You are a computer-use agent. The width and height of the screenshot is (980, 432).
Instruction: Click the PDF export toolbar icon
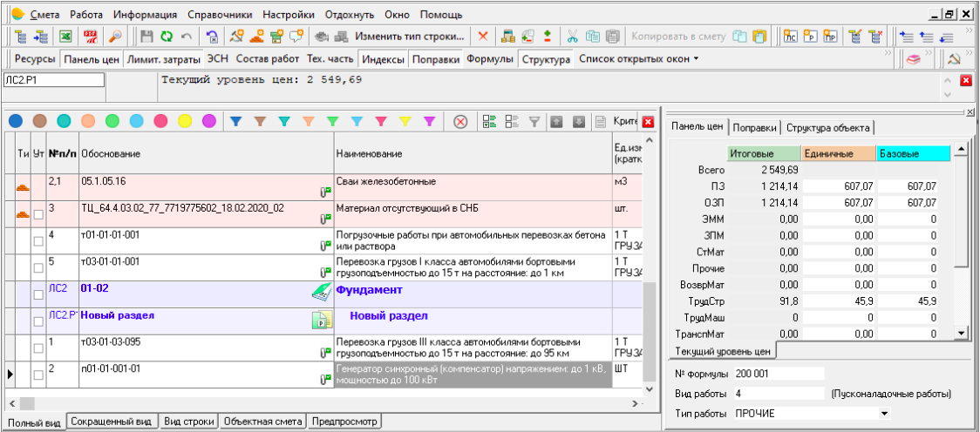[x=91, y=37]
